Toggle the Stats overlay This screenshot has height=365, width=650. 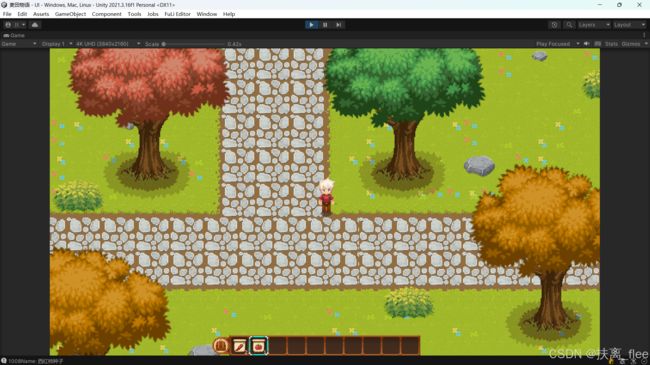tap(611, 44)
